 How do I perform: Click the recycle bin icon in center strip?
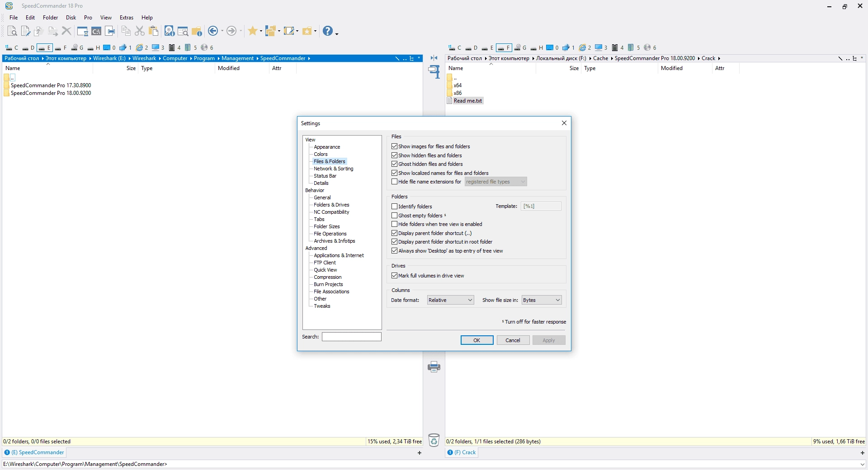point(434,440)
